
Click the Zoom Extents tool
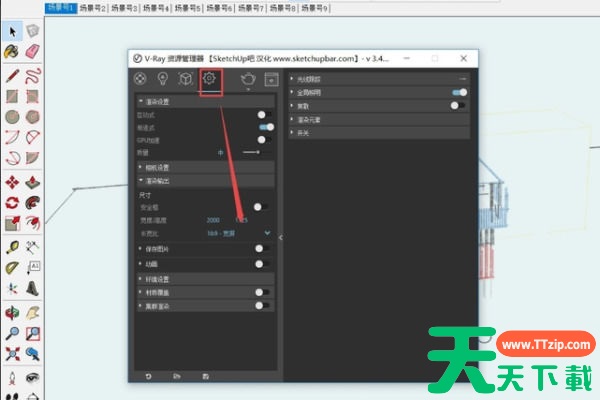[12, 354]
